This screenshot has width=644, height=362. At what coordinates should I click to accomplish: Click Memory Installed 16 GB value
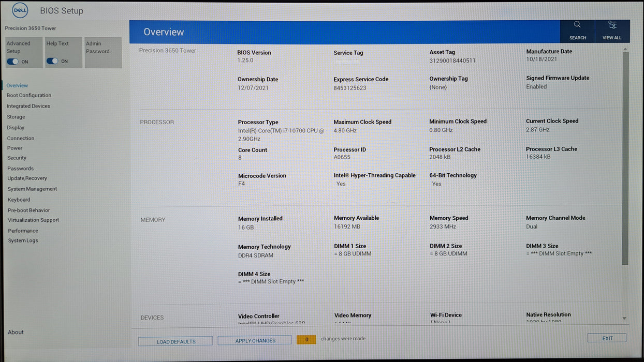pos(246,227)
